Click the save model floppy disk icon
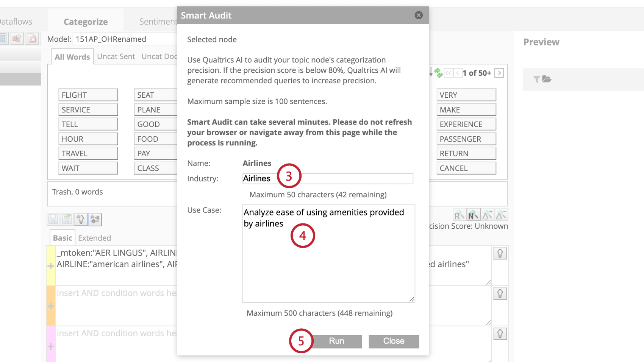 (x=53, y=219)
